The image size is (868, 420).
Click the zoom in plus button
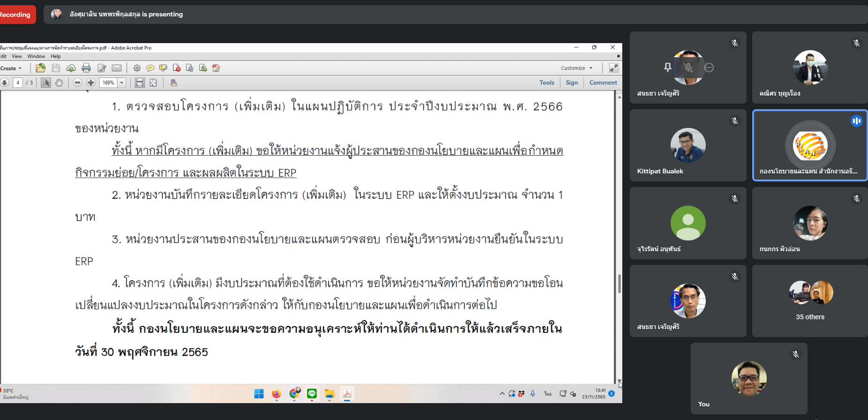point(91,82)
